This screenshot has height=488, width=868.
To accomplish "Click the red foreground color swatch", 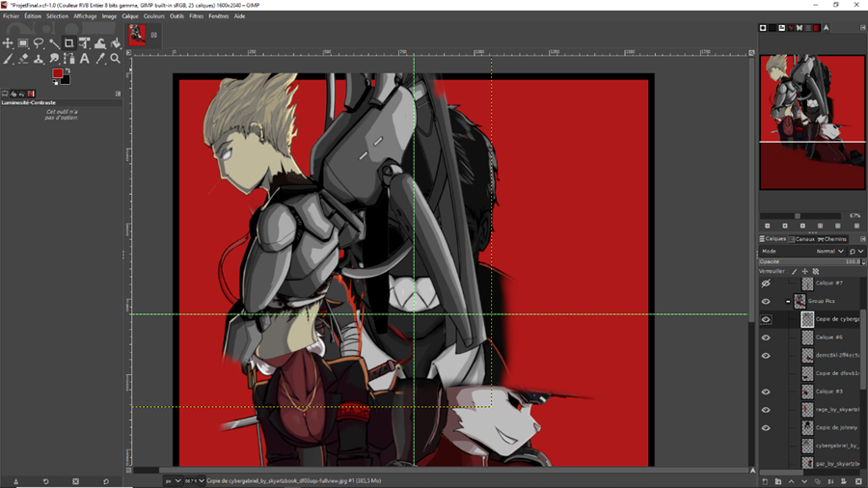I will [57, 74].
